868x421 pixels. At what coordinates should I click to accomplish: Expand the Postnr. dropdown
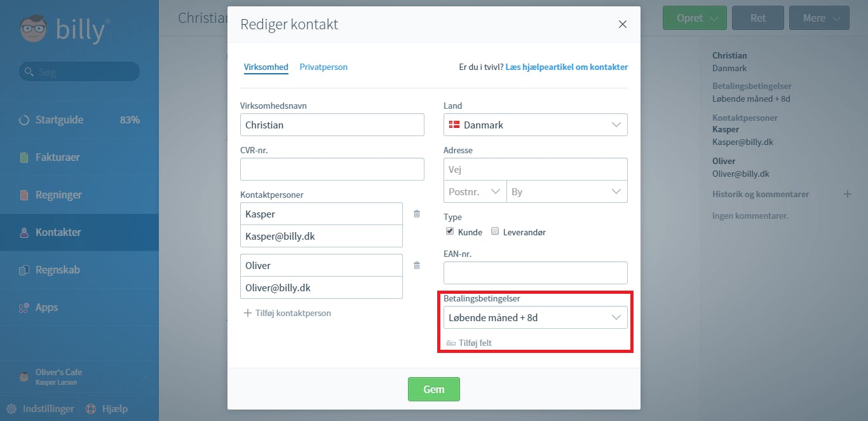click(475, 191)
